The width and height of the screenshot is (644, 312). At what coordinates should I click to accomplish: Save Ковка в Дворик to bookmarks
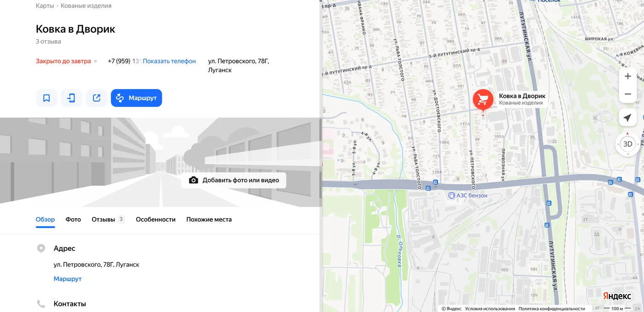46,98
